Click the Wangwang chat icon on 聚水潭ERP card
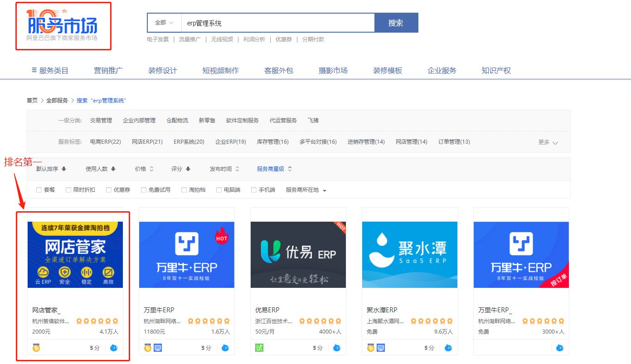Screen dimensions: 631x364 [x=449, y=348]
